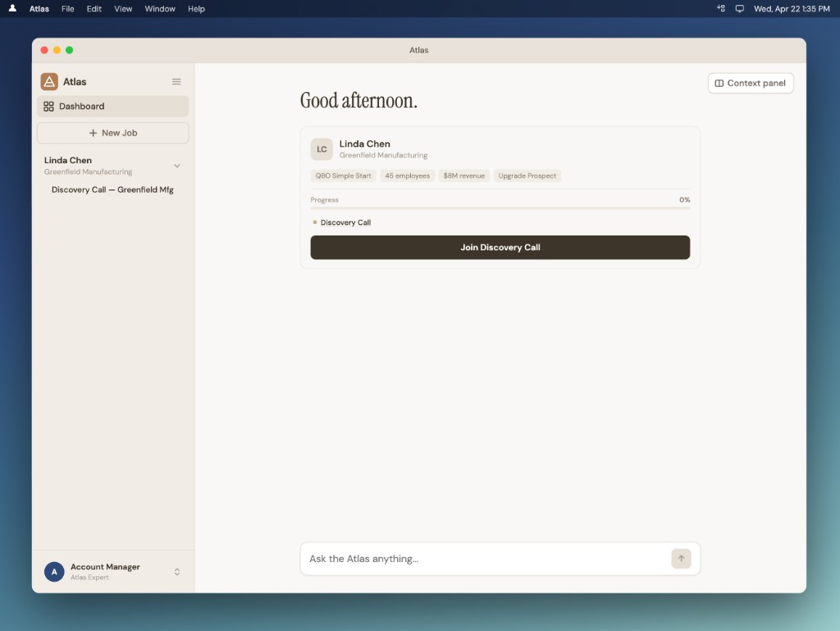Click the Progress label on the card
The height and width of the screenshot is (631, 840).
(325, 199)
